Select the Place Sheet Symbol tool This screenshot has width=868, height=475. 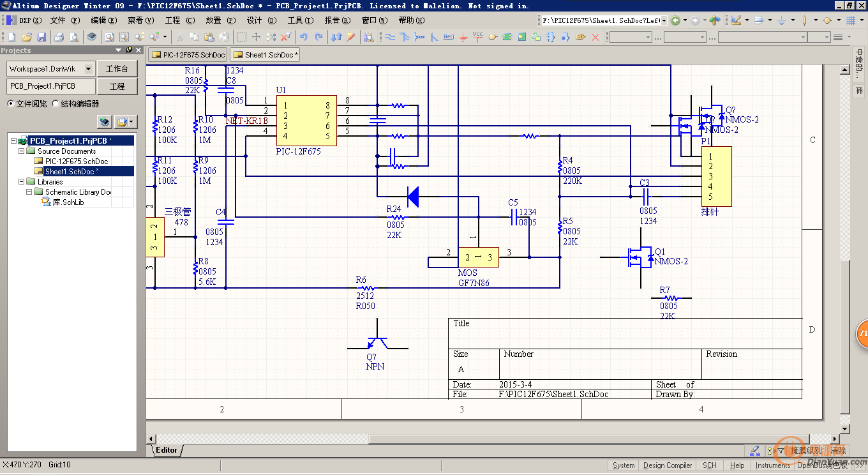[507, 37]
